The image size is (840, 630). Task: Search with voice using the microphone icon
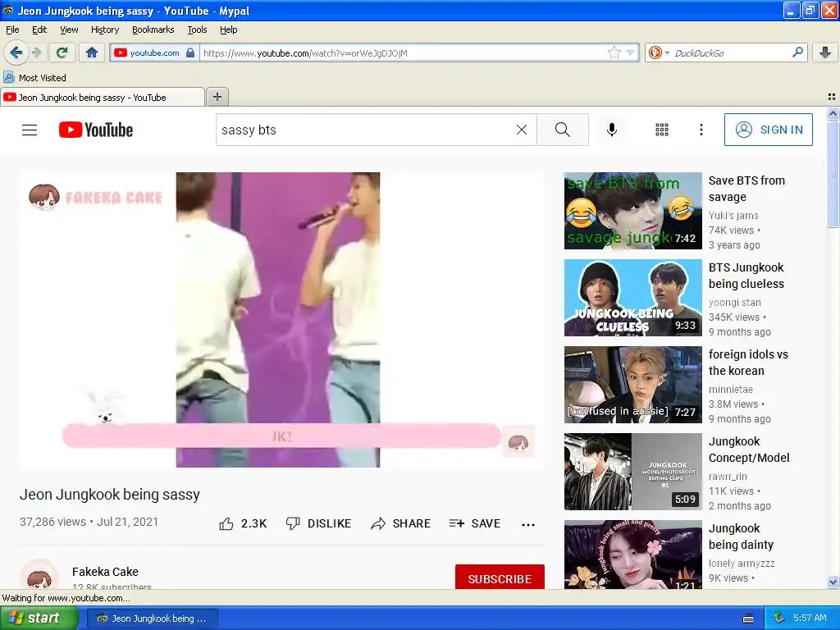(x=612, y=130)
